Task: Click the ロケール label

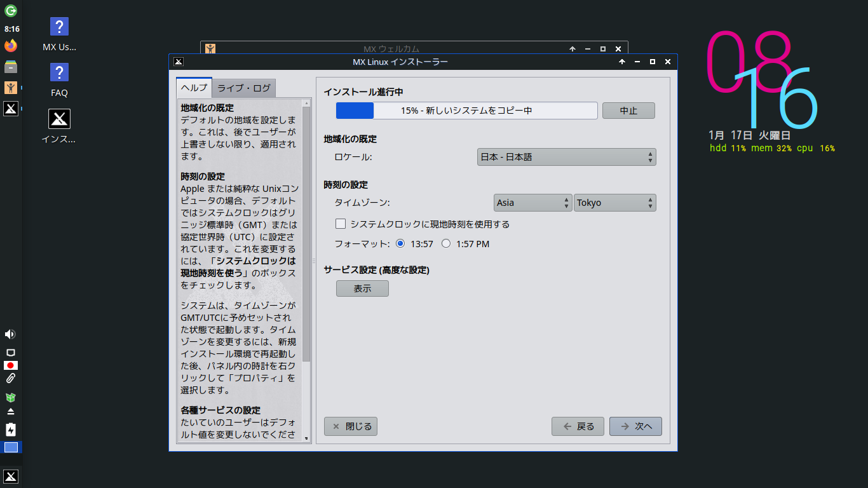Action: (x=353, y=157)
